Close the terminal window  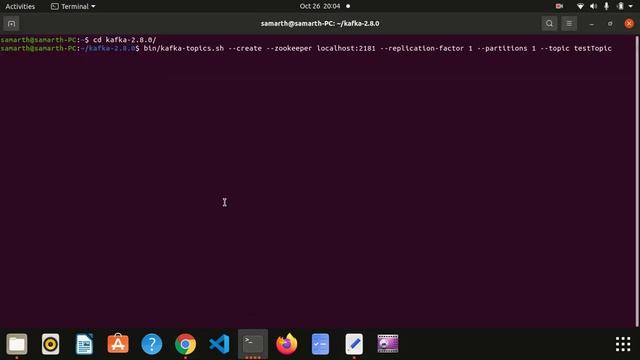point(629,24)
